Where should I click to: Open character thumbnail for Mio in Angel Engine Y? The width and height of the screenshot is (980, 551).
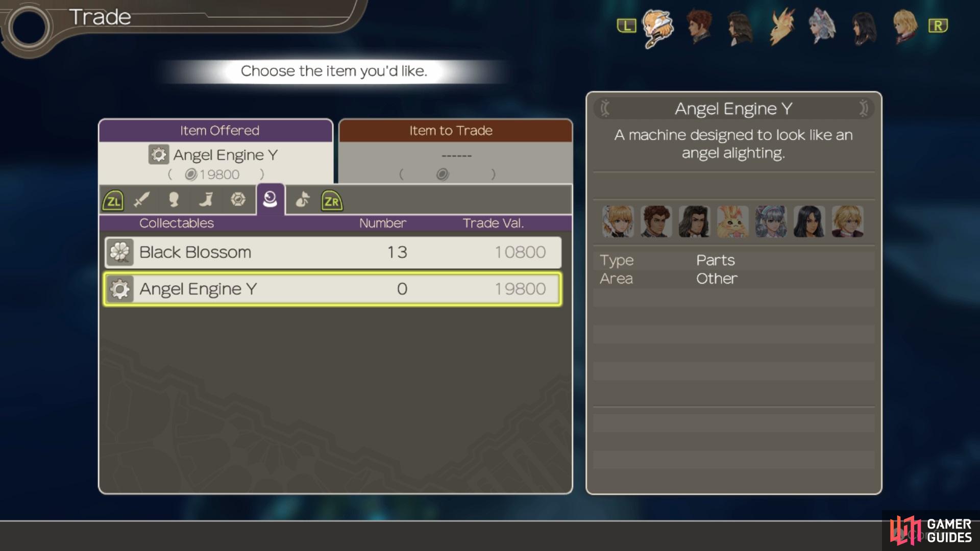point(771,222)
